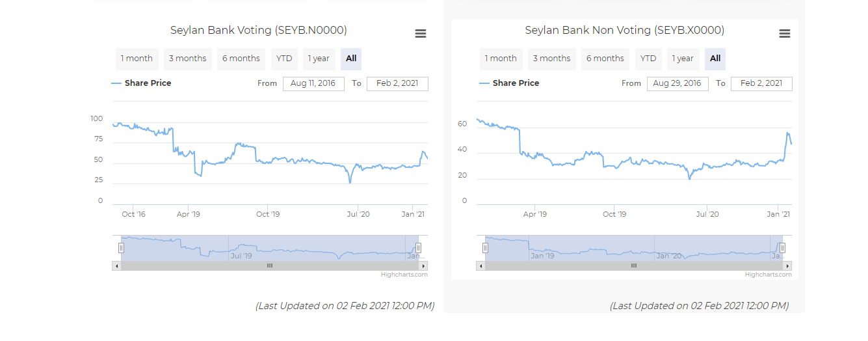This screenshot has height=341, width=868.
Task: Select 1 month range on Non Voting chart
Action: pyautogui.click(x=501, y=59)
